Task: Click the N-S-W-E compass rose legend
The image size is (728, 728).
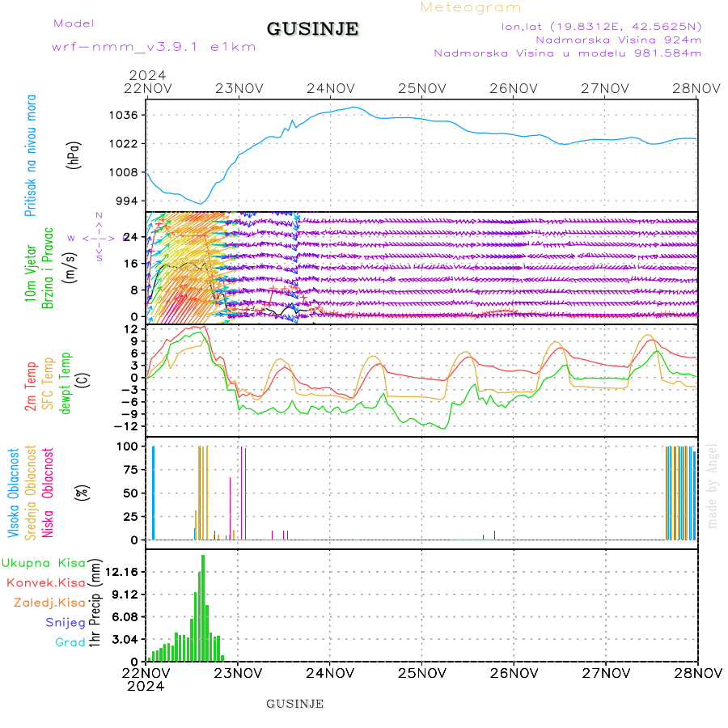Action: 98,238
